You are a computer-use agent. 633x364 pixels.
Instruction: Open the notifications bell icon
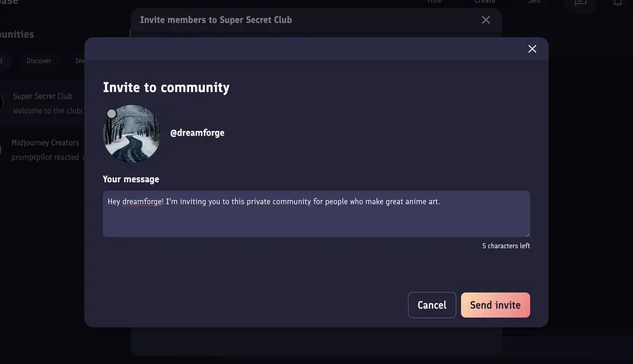[617, 3]
